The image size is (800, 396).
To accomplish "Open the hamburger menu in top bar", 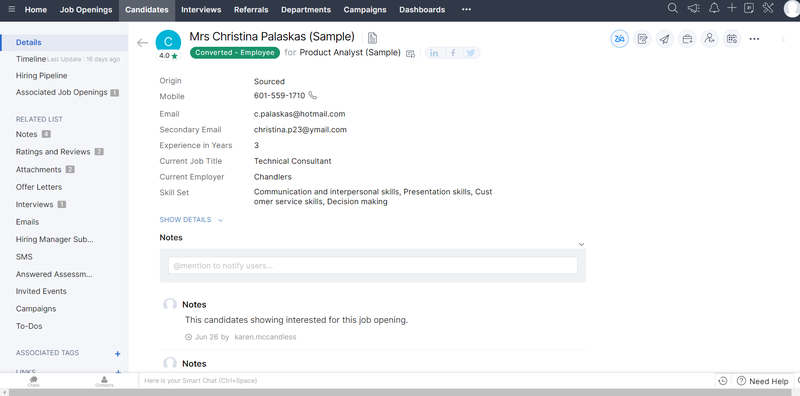I will pyautogui.click(x=12, y=10).
